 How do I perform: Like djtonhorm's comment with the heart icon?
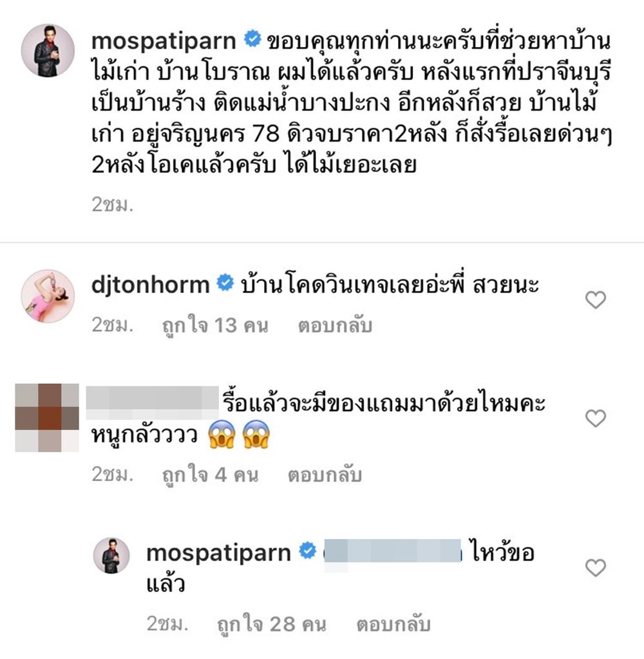[595, 300]
